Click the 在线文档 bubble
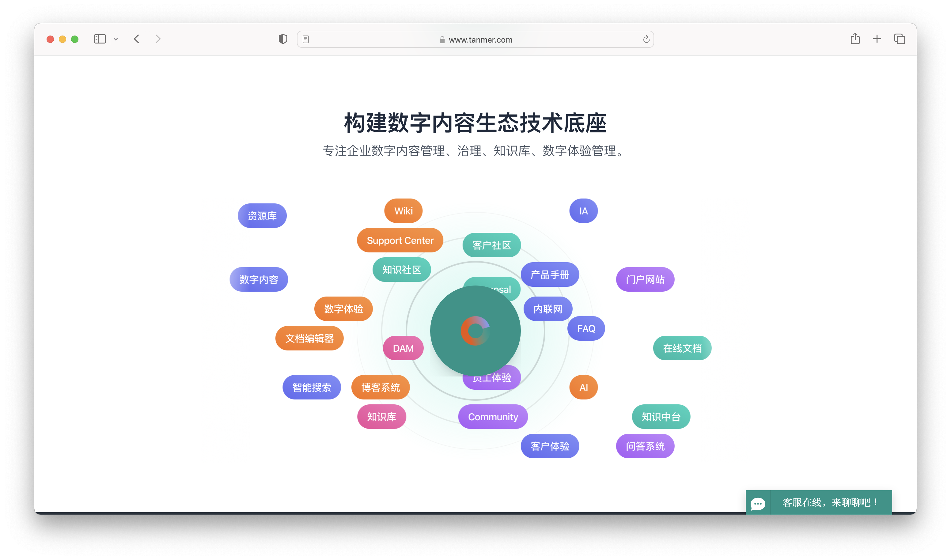The width and height of the screenshot is (951, 560). click(x=682, y=348)
